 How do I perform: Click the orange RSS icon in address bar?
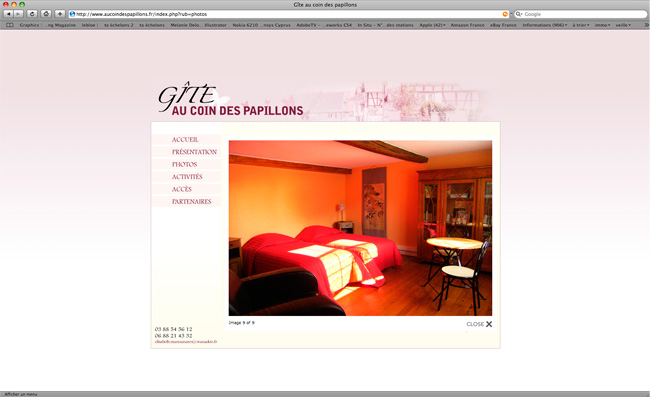505,14
